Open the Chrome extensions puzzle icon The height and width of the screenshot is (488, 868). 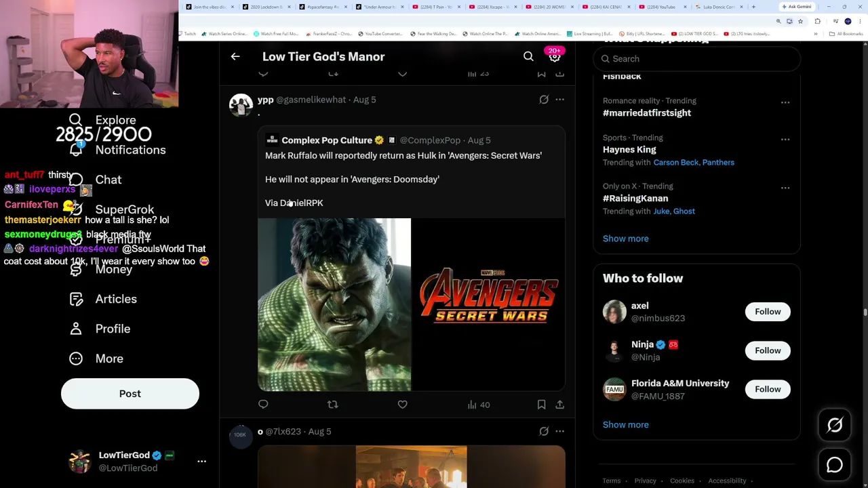(x=818, y=21)
